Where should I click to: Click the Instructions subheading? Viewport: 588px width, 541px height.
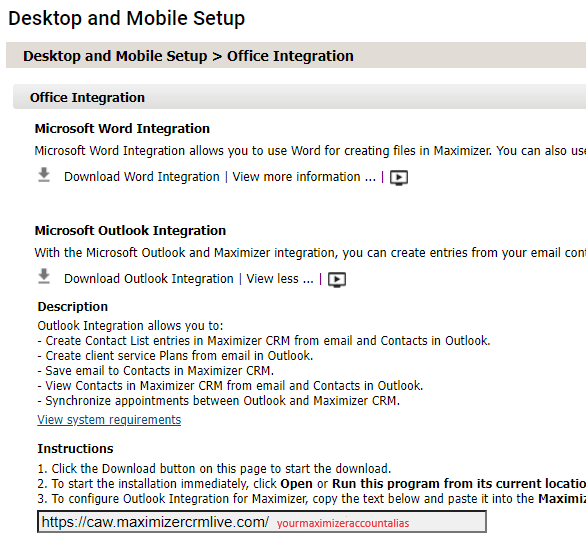pyautogui.click(x=75, y=448)
